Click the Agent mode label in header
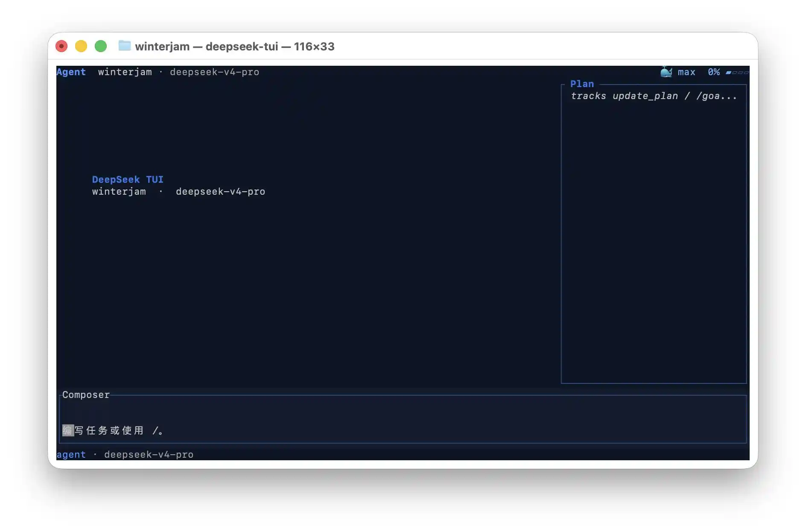 coord(71,72)
